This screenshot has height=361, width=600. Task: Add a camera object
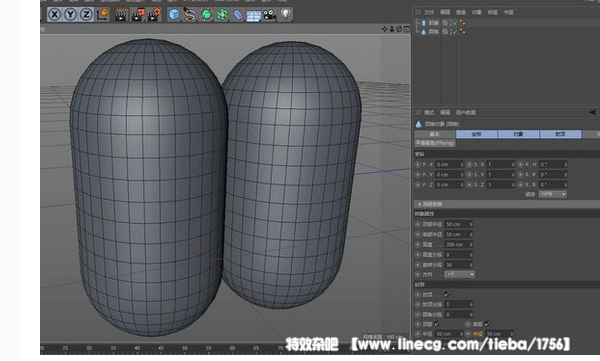tap(270, 15)
